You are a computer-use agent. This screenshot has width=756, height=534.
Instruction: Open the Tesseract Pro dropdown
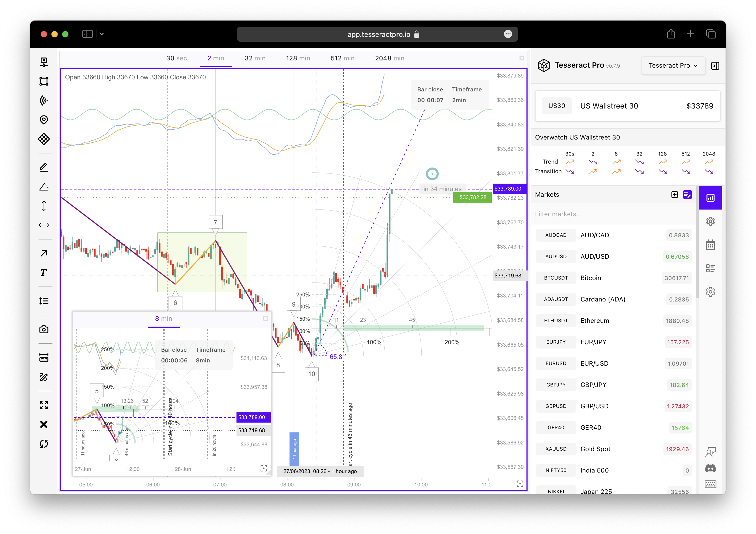[x=673, y=65]
